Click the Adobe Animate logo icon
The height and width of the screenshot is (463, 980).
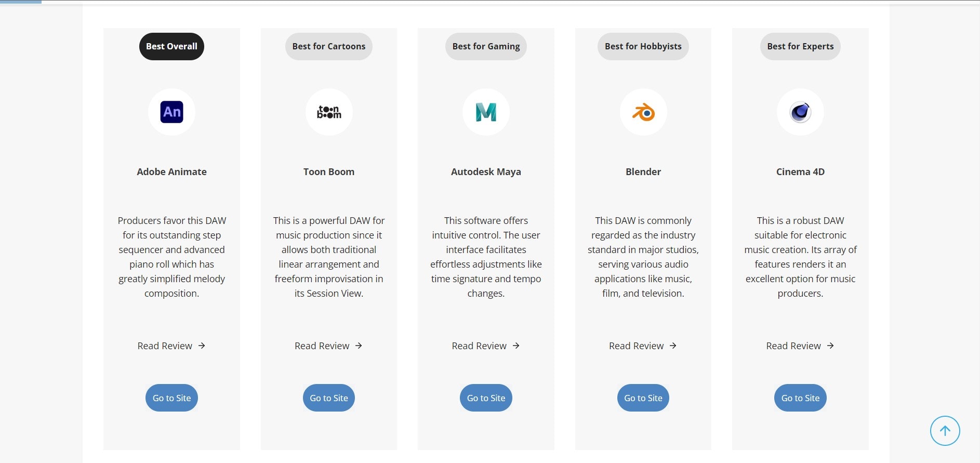pos(171,112)
